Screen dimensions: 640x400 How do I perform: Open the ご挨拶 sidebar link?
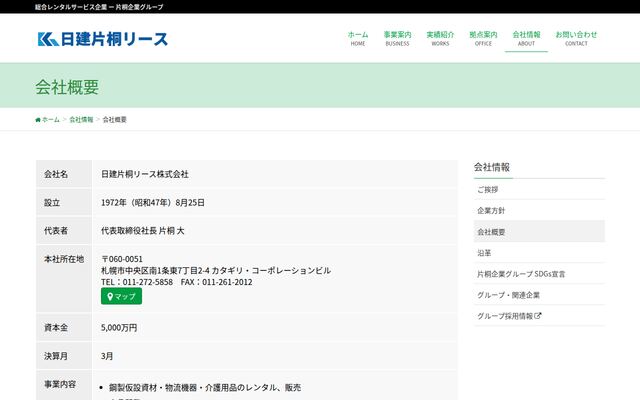tap(539, 189)
